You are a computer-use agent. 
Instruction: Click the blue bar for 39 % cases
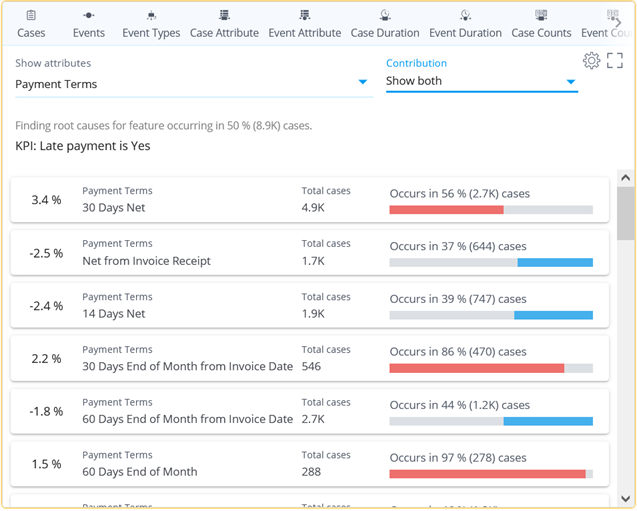tap(553, 315)
